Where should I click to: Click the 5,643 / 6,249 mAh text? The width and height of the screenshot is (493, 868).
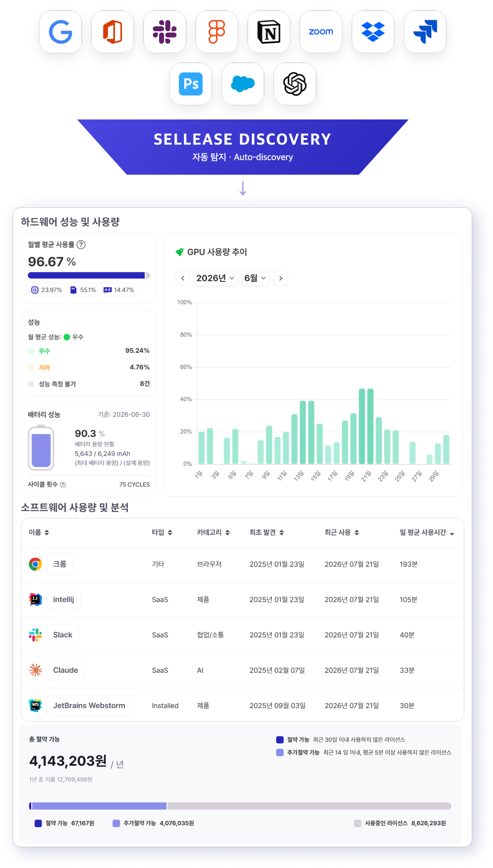pos(102,454)
